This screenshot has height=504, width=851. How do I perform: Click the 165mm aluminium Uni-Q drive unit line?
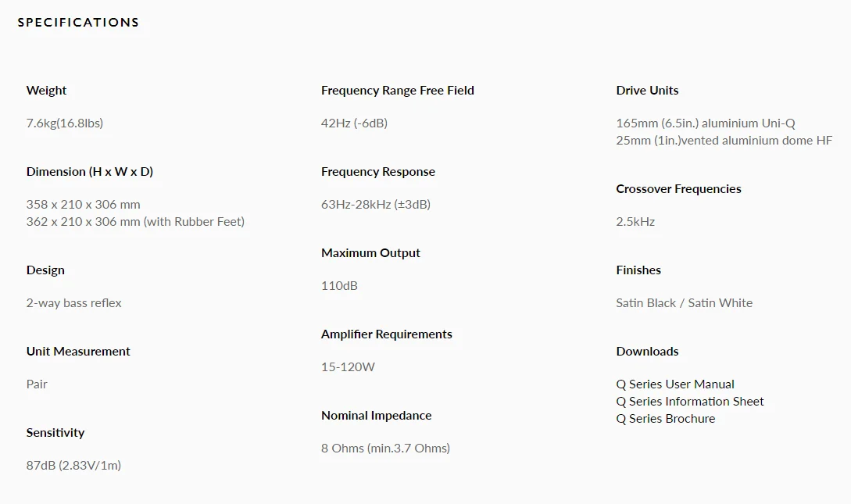click(x=705, y=123)
